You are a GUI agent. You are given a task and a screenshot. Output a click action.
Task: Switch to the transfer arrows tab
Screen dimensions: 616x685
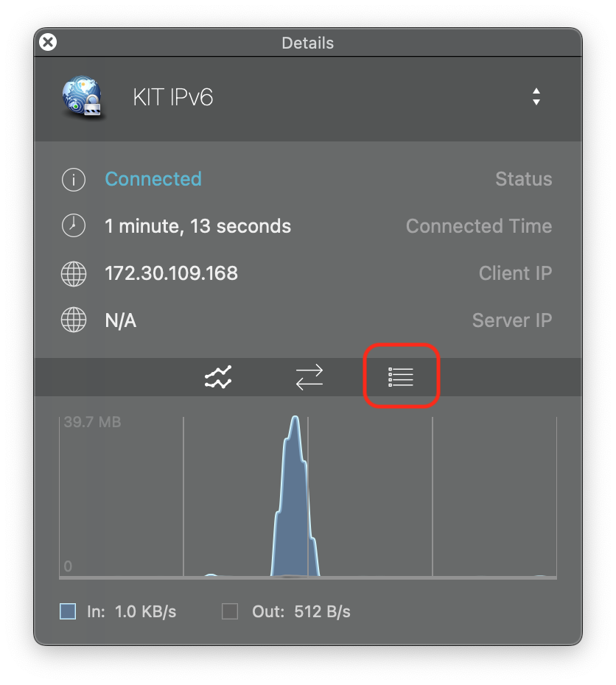309,377
